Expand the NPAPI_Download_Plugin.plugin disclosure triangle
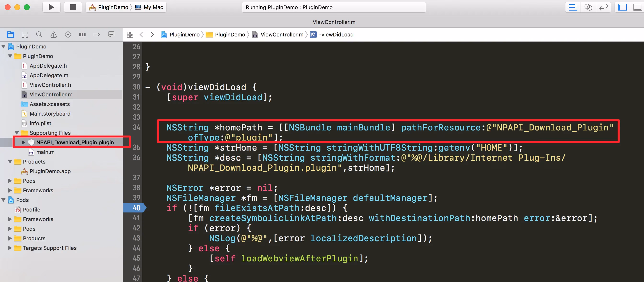644x282 pixels. pyautogui.click(x=23, y=142)
